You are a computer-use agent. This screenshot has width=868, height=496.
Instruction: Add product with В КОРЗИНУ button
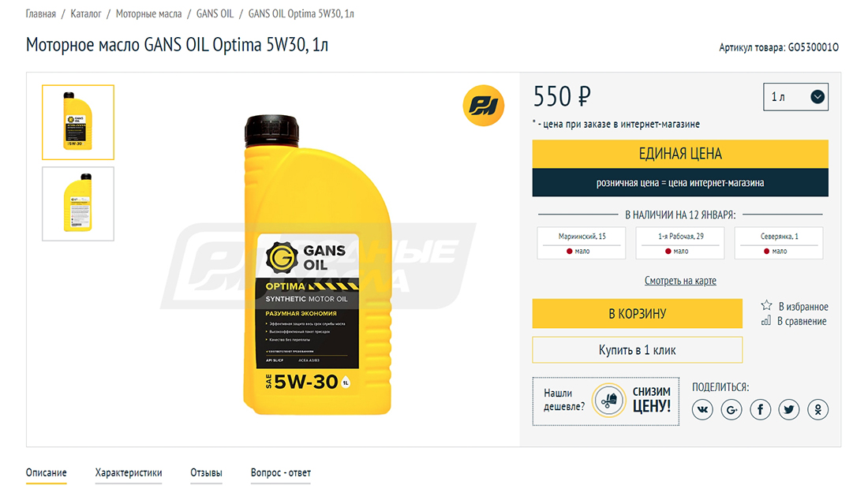point(637,314)
